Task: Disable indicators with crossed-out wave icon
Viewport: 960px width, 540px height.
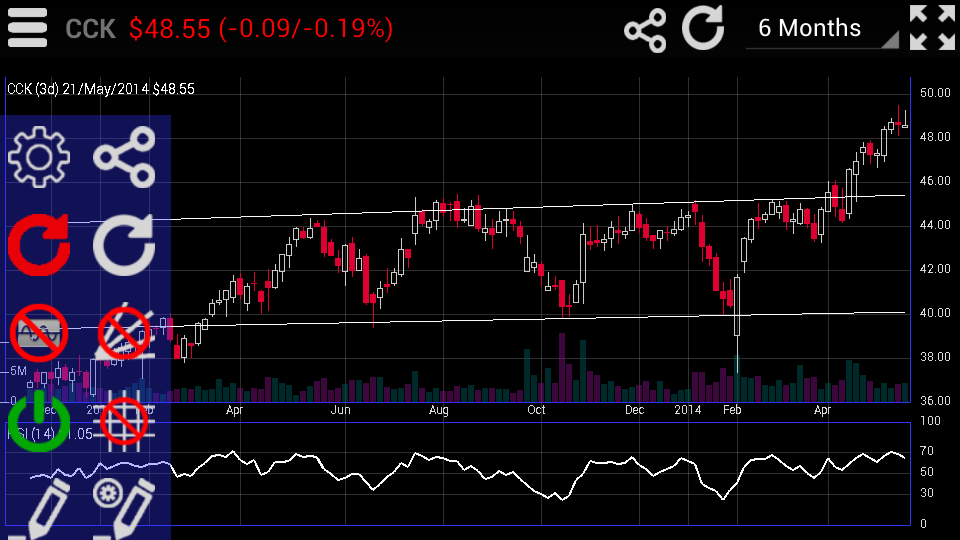Action: 39,333
